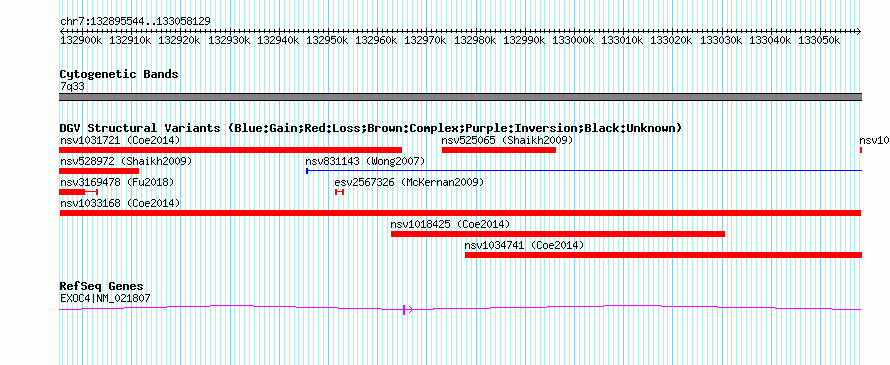Click the magenta EXOC4 exon marker
This screenshot has height=365, width=890.
(x=404, y=309)
